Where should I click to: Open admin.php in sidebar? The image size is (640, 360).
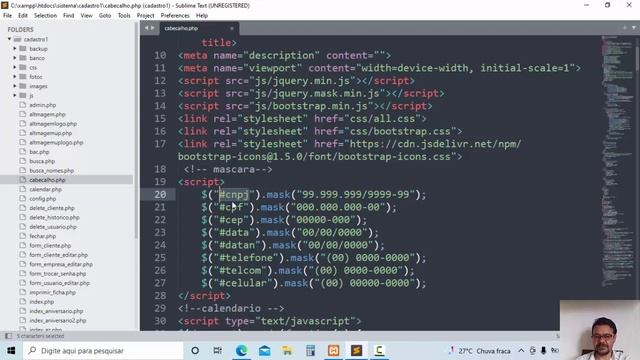click(x=42, y=105)
